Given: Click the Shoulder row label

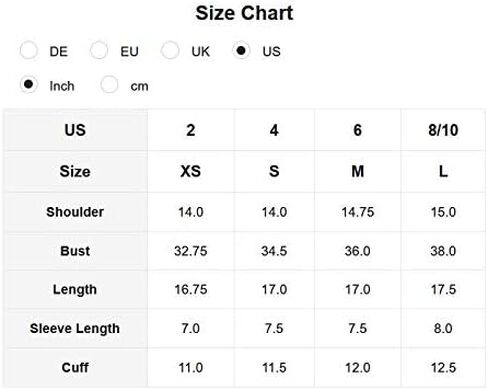Looking at the screenshot, I should click(75, 212).
